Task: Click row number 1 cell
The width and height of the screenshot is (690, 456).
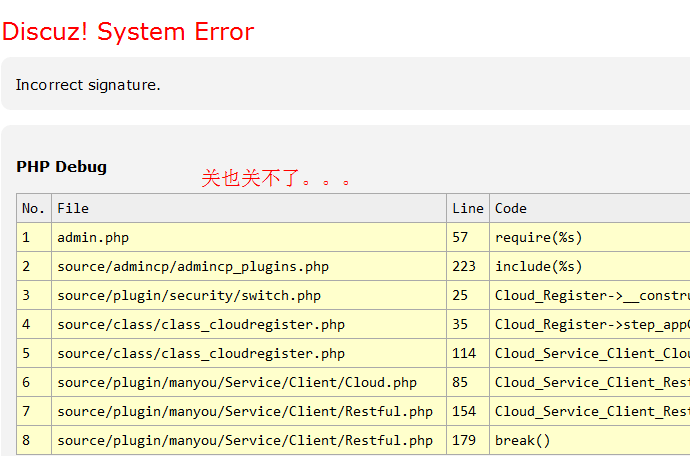Action: 34,237
